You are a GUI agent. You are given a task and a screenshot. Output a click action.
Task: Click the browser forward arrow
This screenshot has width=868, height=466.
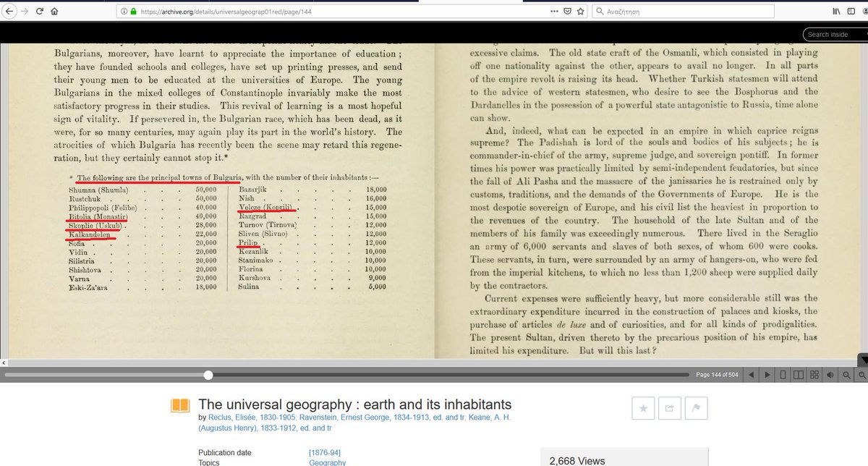[24, 12]
